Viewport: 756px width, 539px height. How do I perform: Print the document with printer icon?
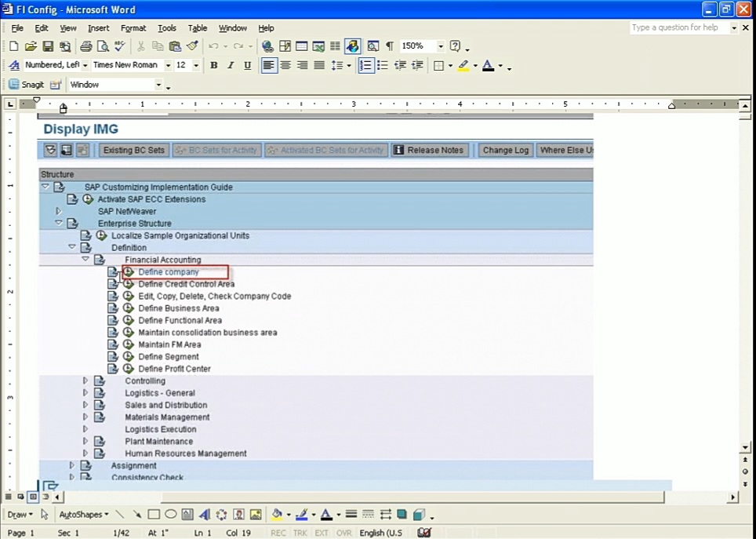point(85,46)
